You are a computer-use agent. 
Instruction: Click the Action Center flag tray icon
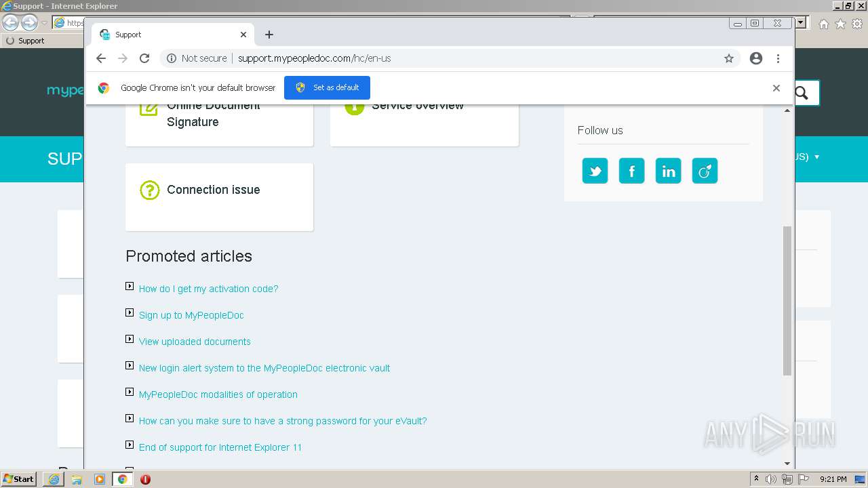(804, 479)
